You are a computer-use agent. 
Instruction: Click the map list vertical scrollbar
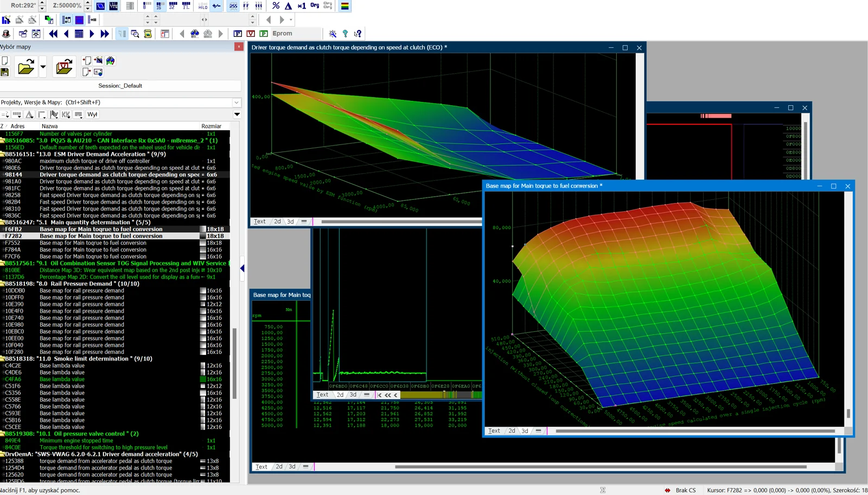click(234, 364)
